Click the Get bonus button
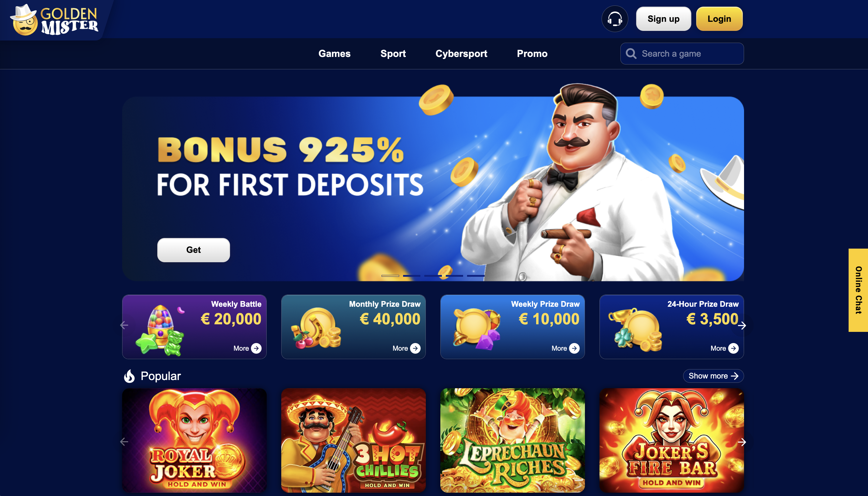Screen dimensions: 868x496 point(194,250)
